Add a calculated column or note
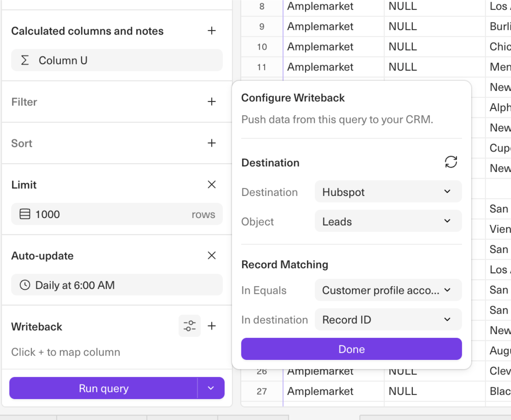This screenshot has width=511, height=420. [x=212, y=31]
